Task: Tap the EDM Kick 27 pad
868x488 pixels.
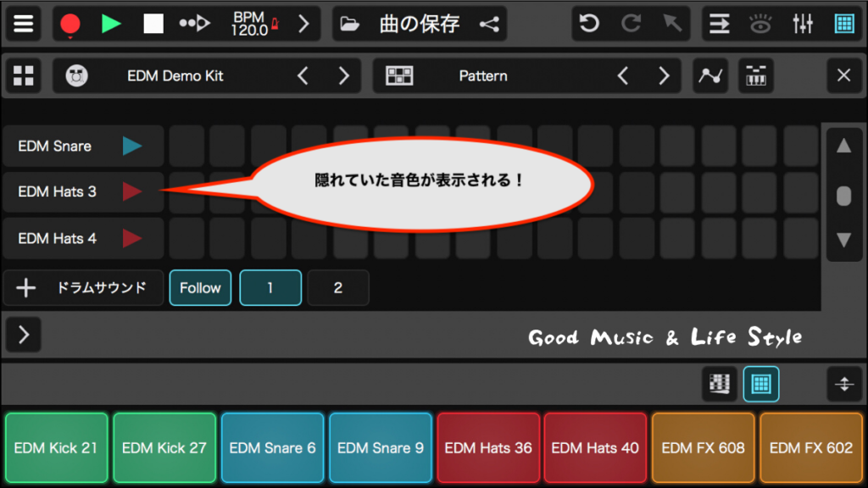Action: (x=164, y=447)
